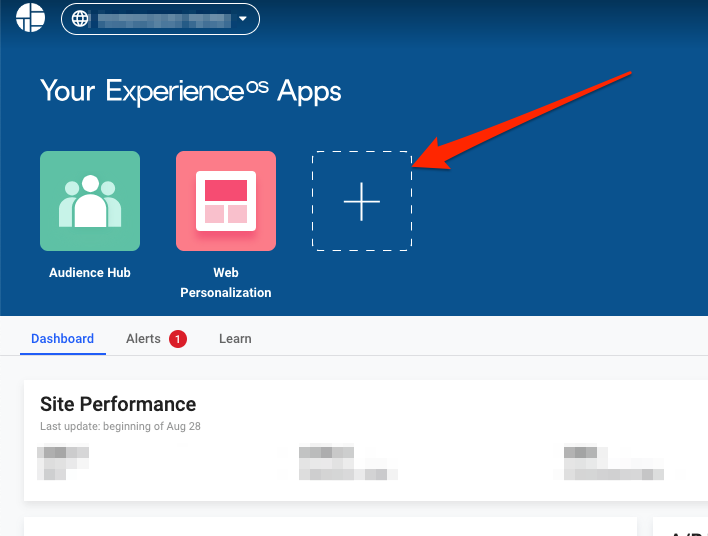The height and width of the screenshot is (536, 708).
Task: Click the 'Your Experience OS Apps' heading
Action: (191, 92)
